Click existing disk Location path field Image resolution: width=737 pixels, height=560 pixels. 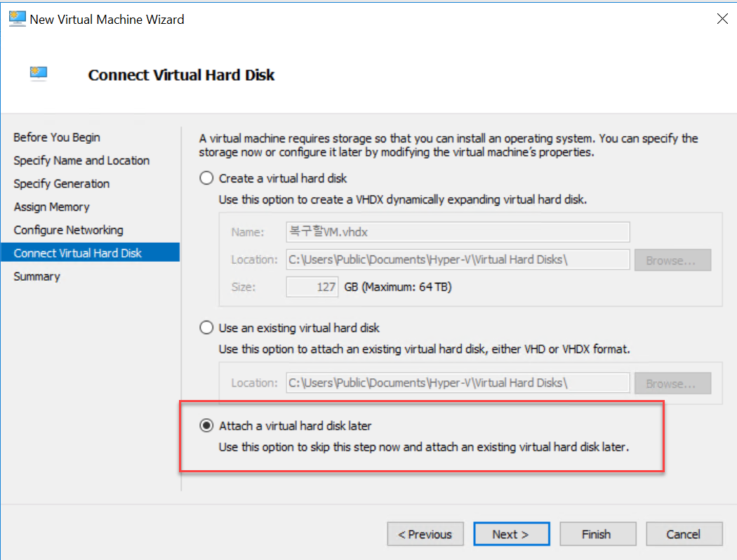click(458, 383)
